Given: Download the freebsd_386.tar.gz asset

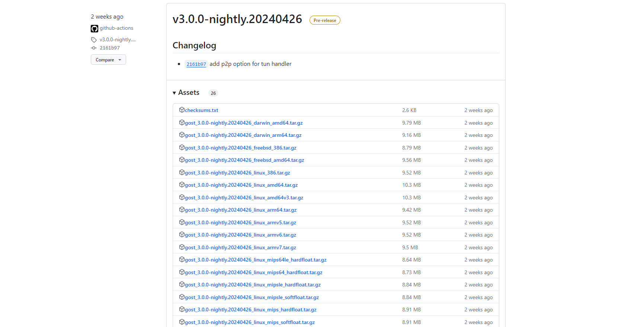Looking at the screenshot, I should point(241,148).
